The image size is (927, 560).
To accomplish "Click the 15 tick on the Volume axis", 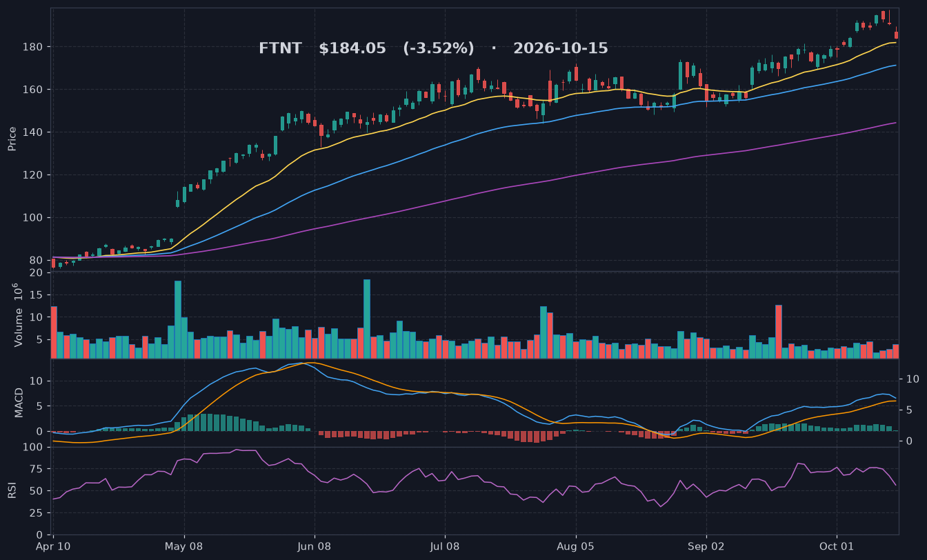I will pos(37,295).
